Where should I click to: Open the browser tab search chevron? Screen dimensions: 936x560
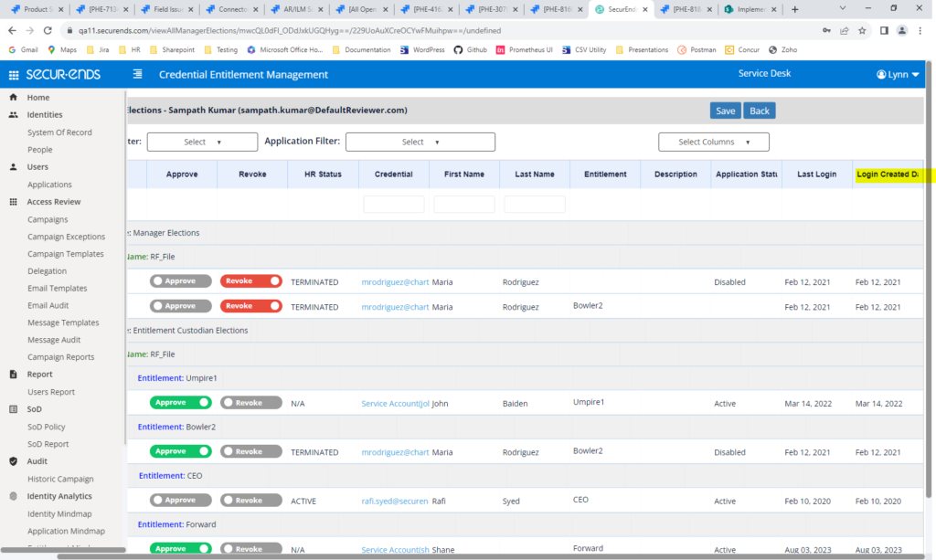point(842,8)
